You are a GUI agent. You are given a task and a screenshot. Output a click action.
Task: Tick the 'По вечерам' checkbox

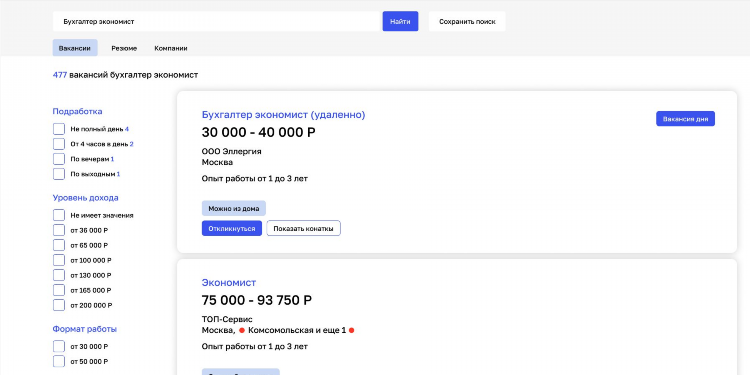59,159
